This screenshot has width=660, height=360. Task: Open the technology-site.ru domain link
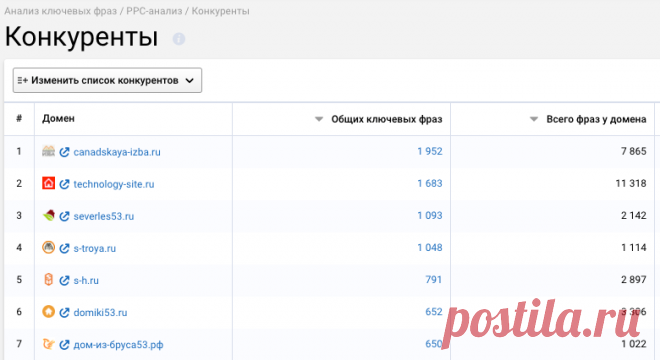pos(114,184)
